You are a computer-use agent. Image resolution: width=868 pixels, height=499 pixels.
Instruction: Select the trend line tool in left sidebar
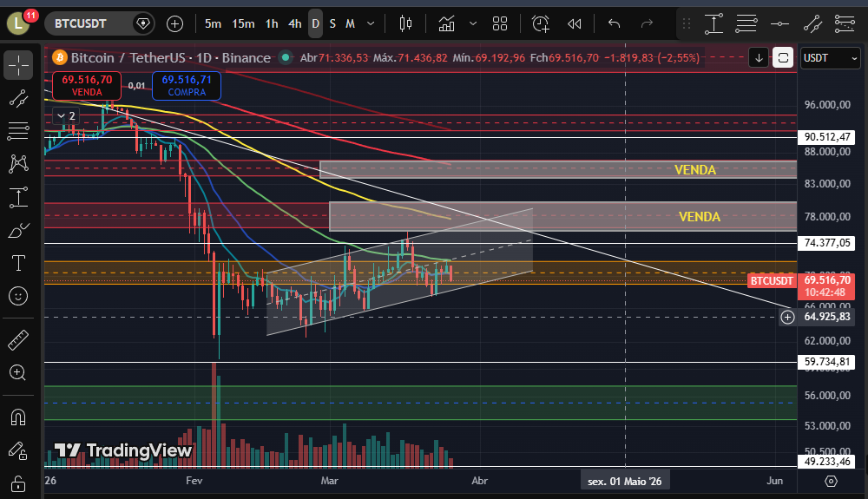(x=18, y=99)
